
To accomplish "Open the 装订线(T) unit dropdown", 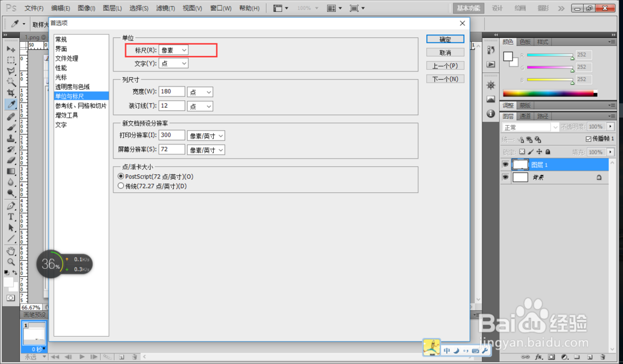I will [200, 106].
